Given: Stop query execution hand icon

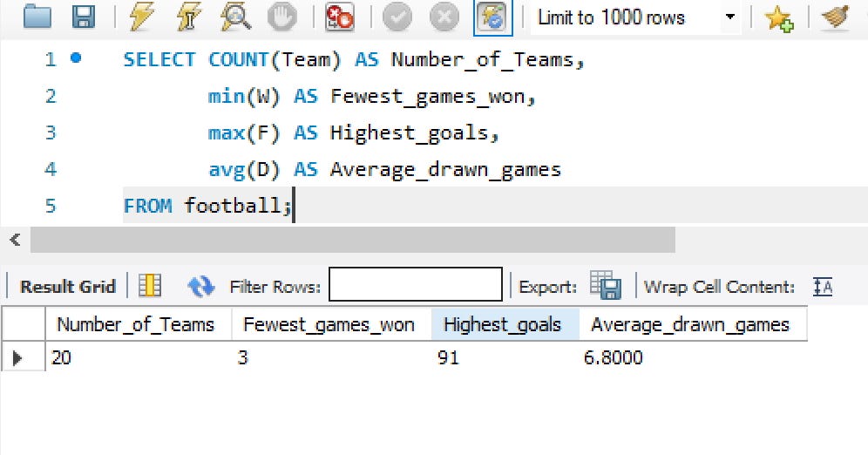Looking at the screenshot, I should (x=281, y=17).
